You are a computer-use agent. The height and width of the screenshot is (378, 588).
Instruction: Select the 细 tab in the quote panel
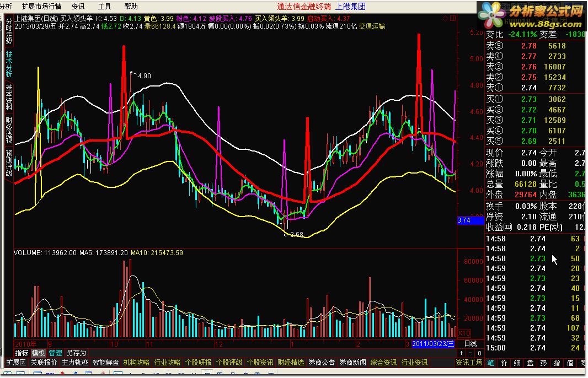517,363
